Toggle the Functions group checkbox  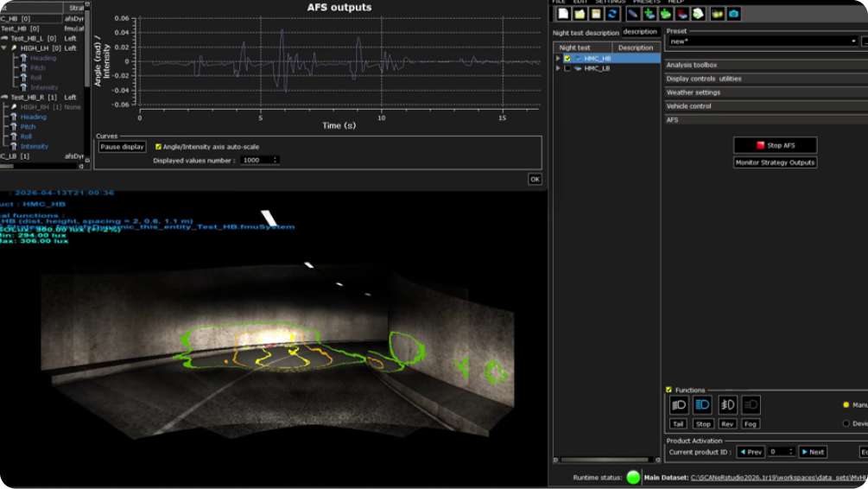click(x=668, y=390)
